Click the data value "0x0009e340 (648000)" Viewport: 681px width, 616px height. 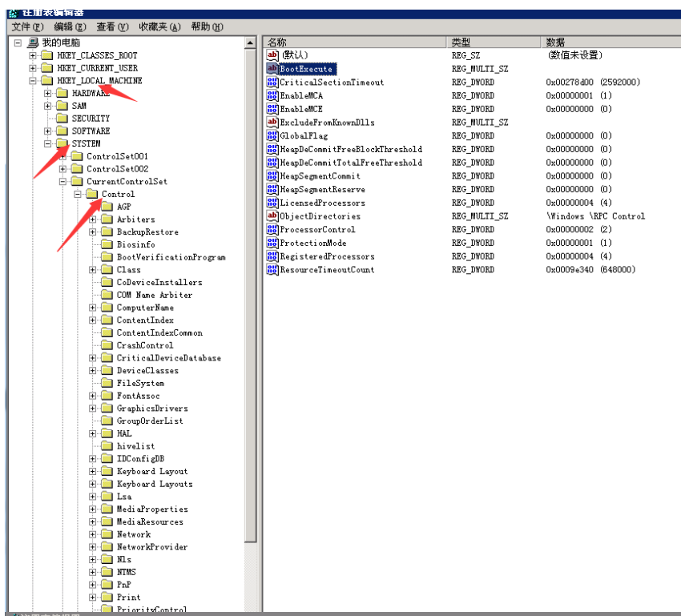pos(590,270)
